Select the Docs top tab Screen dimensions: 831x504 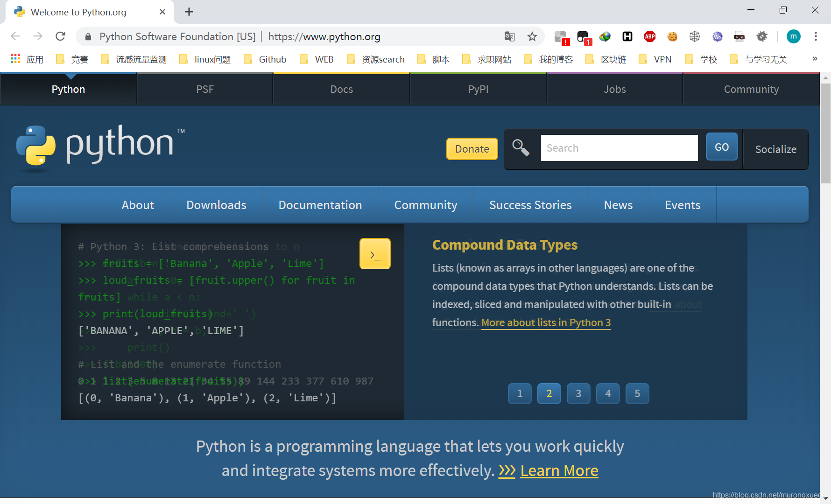(341, 89)
